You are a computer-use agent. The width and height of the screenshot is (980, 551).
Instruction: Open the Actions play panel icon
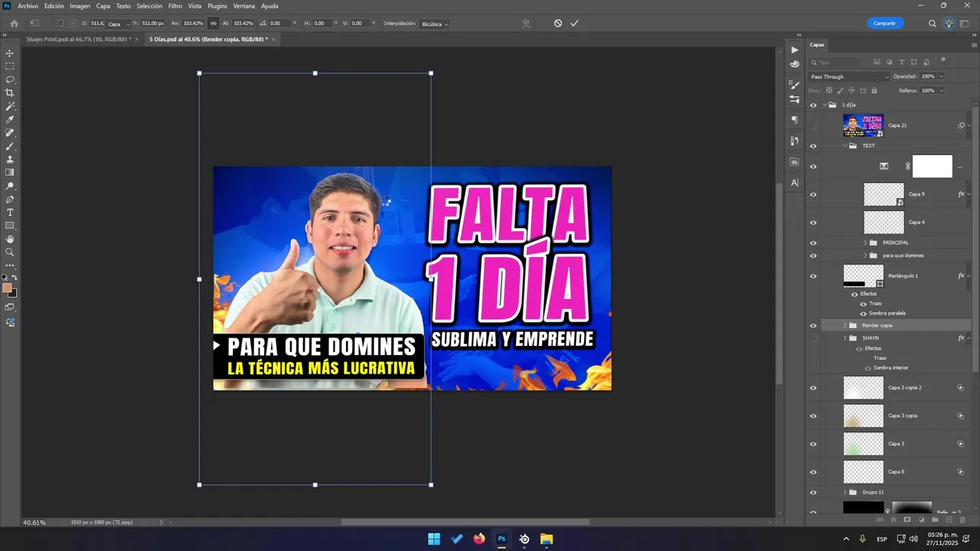[794, 50]
